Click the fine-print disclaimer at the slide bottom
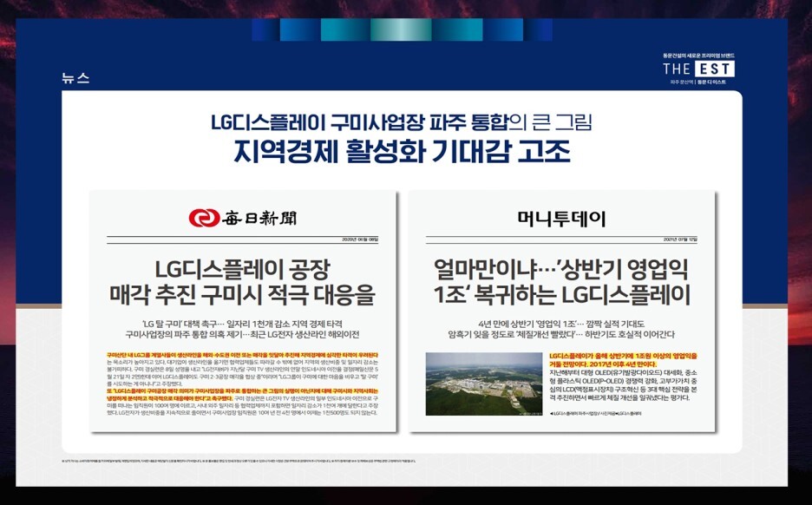 (239, 461)
